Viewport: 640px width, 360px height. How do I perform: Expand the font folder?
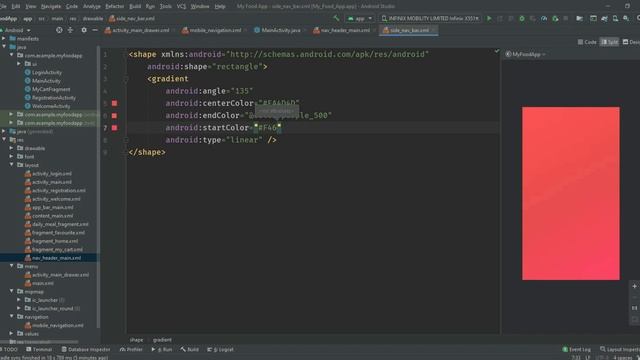(x=11, y=156)
